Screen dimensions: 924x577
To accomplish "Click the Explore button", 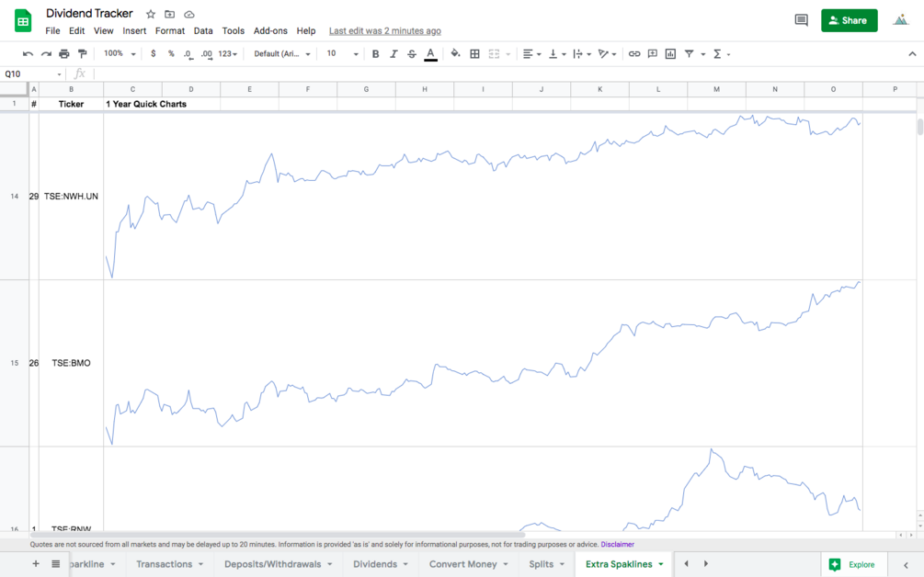I will pyautogui.click(x=854, y=565).
